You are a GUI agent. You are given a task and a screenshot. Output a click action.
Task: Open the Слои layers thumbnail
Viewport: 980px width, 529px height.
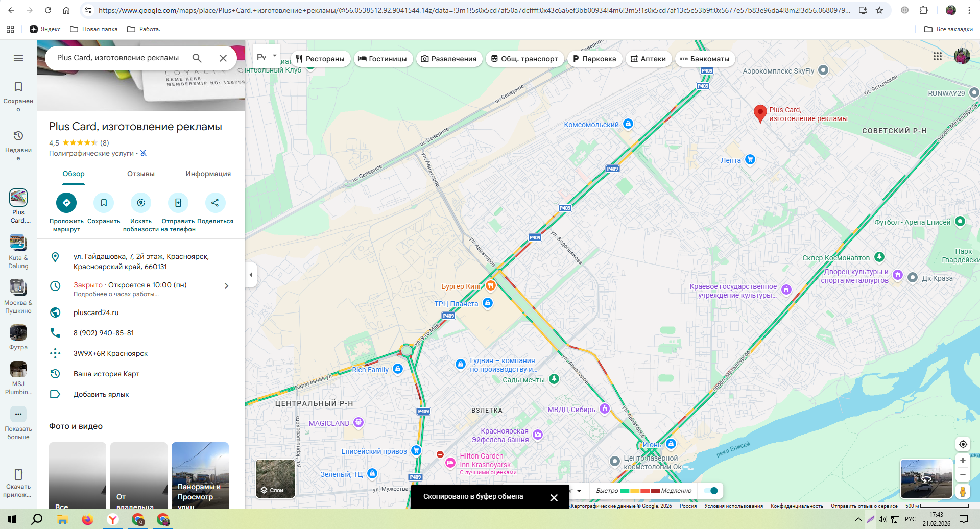(x=275, y=478)
